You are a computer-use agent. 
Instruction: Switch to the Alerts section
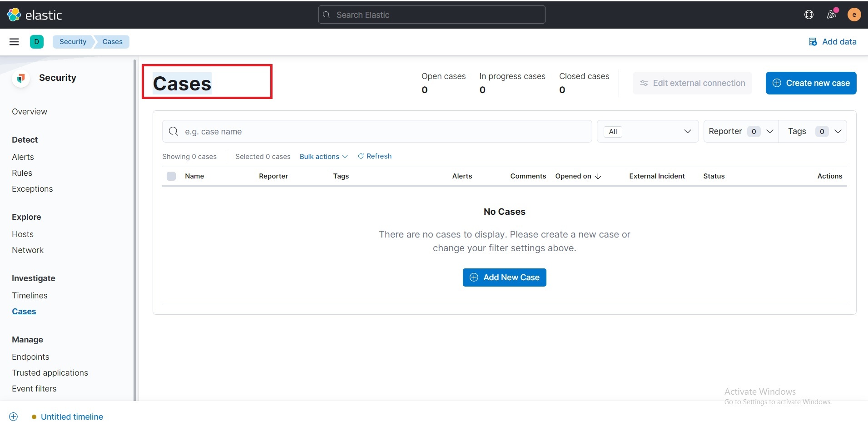(x=23, y=157)
